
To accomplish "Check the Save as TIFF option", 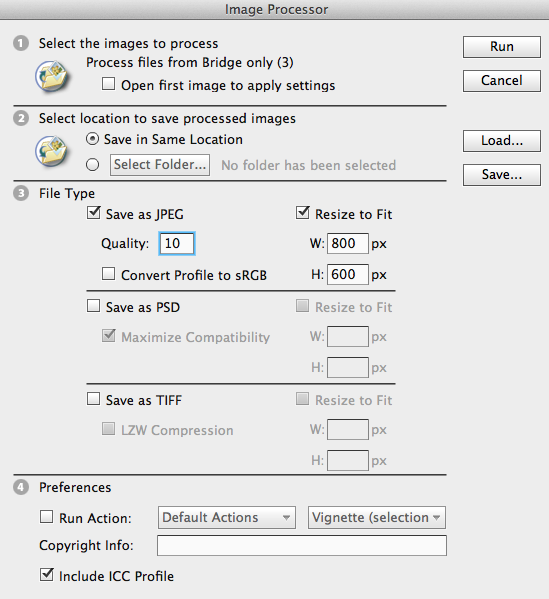I will coord(94,399).
